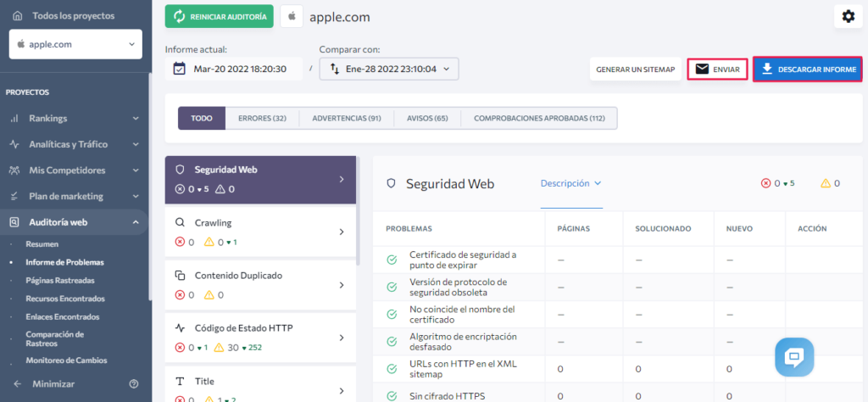Click GENERAR UN SITEMAP button

tap(636, 70)
